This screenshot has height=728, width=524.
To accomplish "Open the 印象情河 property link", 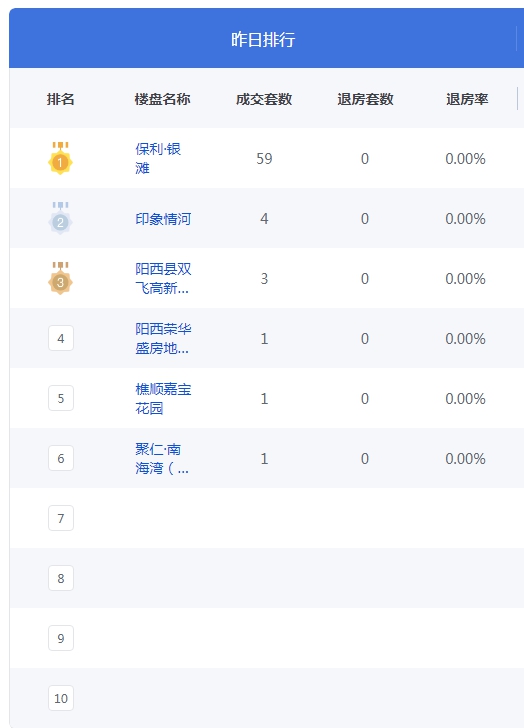I will pyautogui.click(x=163, y=219).
